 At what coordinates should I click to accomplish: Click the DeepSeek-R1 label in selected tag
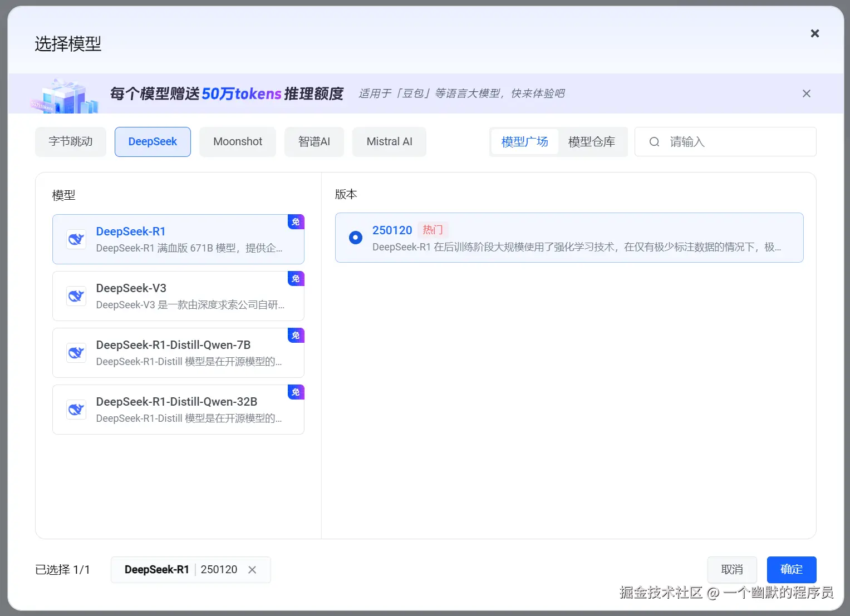157,570
